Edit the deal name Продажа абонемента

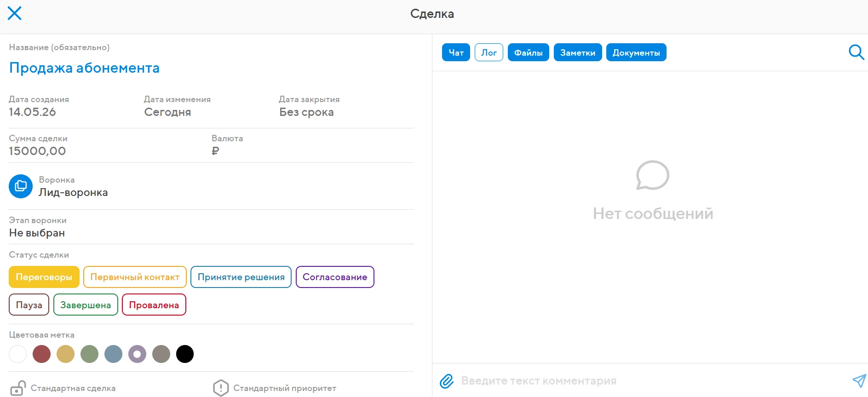point(84,68)
